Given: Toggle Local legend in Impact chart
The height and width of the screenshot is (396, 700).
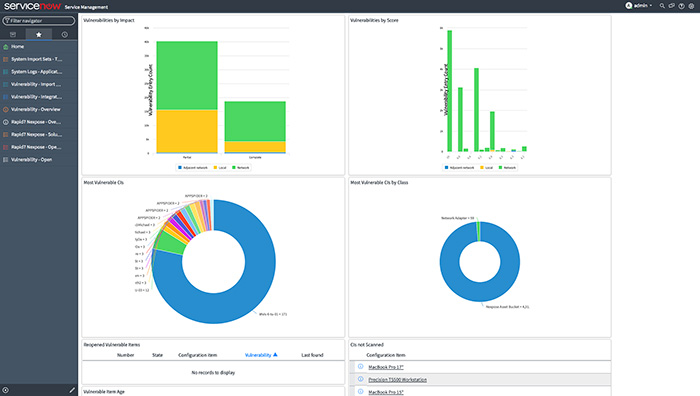Looking at the screenshot, I should tap(220, 167).
